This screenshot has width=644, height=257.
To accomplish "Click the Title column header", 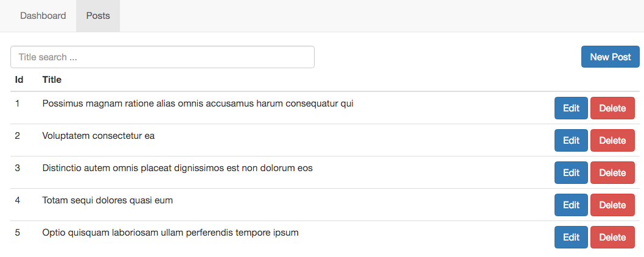I will (x=52, y=80).
